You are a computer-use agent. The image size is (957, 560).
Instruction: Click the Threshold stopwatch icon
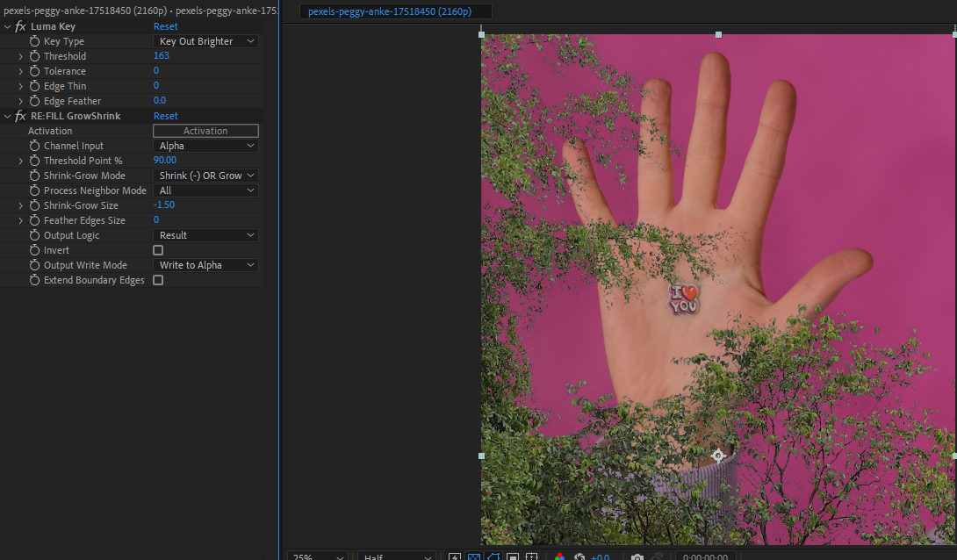click(35, 56)
